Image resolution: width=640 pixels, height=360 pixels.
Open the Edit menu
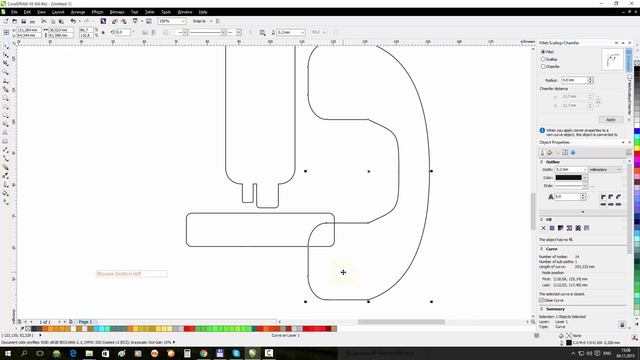pos(27,12)
